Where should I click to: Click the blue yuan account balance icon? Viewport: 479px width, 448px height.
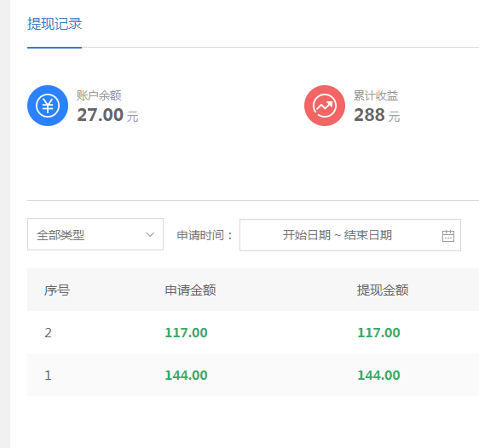pyautogui.click(x=48, y=106)
